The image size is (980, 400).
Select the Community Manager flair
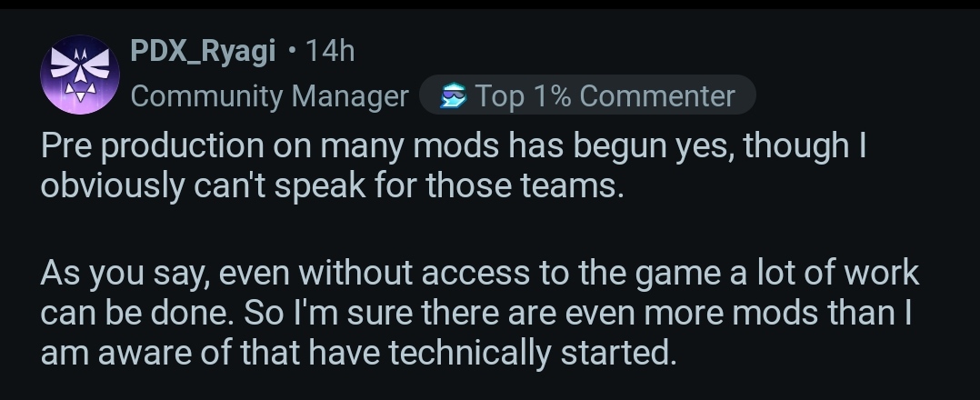pos(269,96)
